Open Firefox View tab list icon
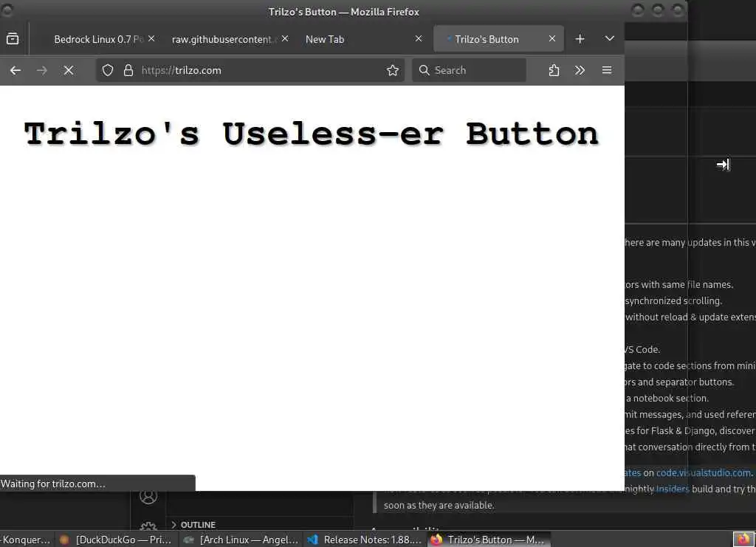This screenshot has height=547, width=756. 13,38
